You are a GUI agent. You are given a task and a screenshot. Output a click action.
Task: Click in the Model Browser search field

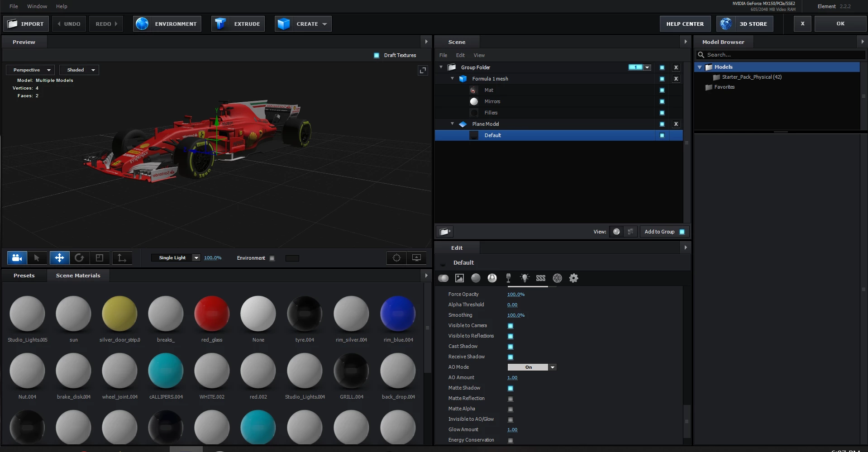coord(781,55)
